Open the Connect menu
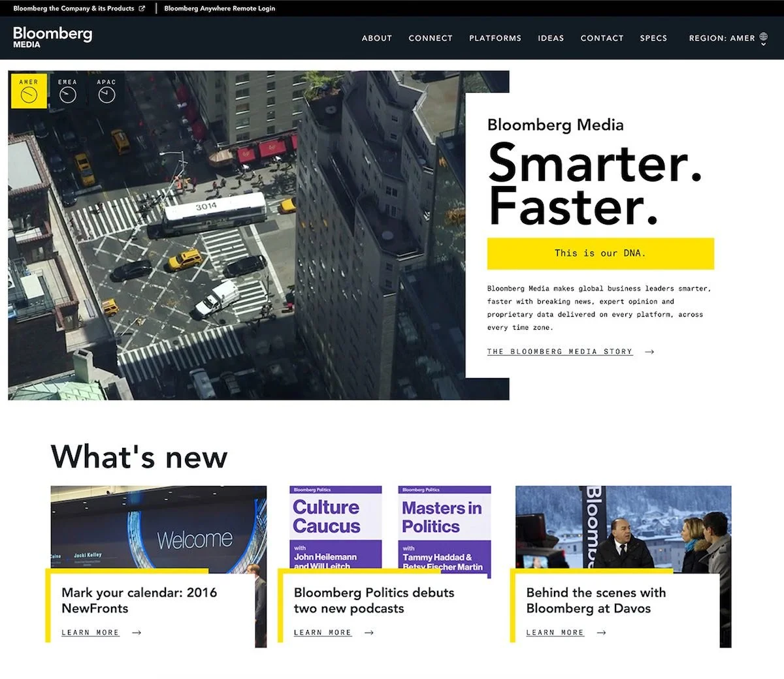Screen dimensions: 784x679 [431, 38]
